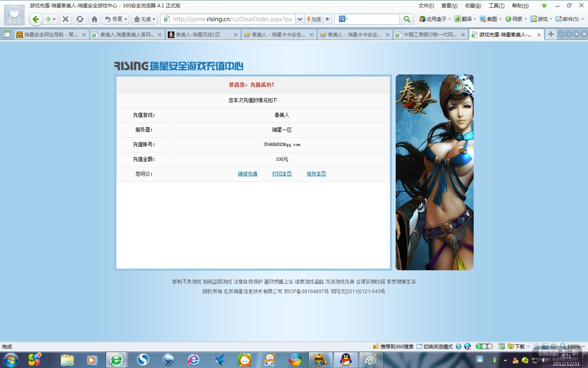Screen dimensions: 588x368
Task: Open the Windows Start menu
Action: [x=11, y=360]
